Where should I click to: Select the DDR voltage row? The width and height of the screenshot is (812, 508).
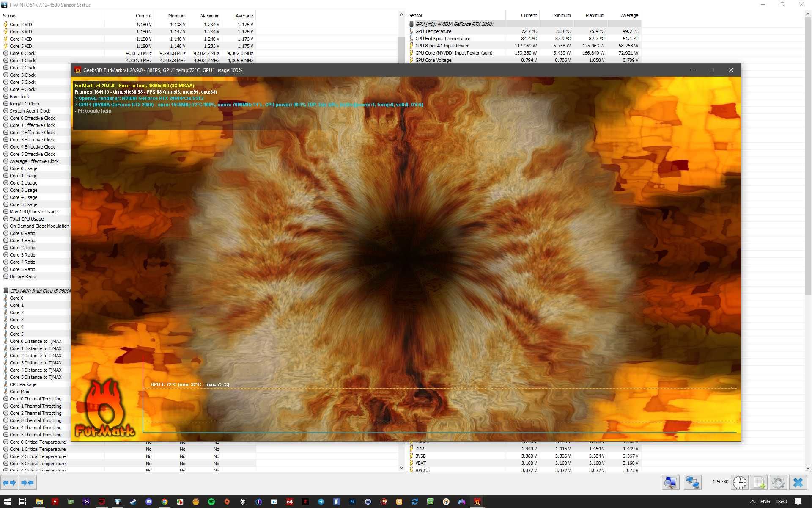click(524, 449)
